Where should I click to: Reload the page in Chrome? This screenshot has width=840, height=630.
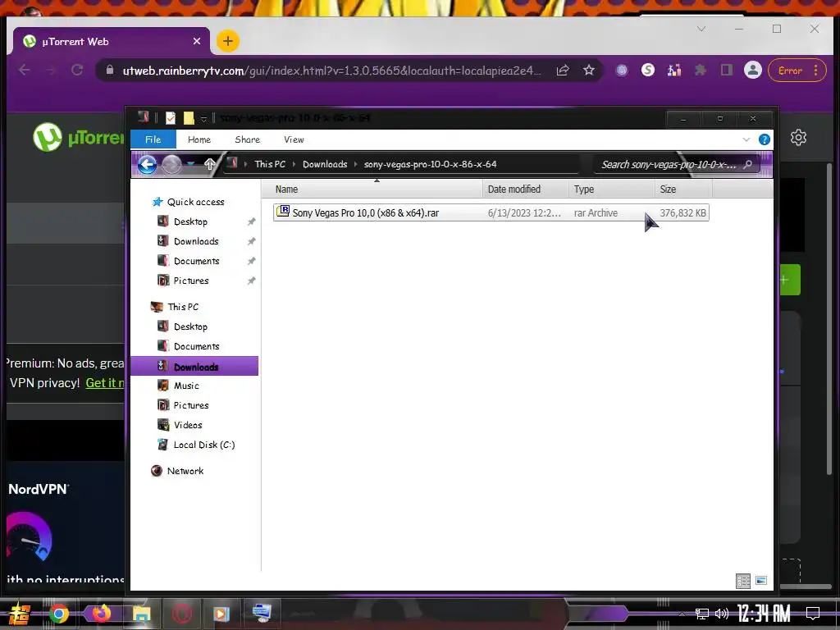pyautogui.click(x=77, y=71)
